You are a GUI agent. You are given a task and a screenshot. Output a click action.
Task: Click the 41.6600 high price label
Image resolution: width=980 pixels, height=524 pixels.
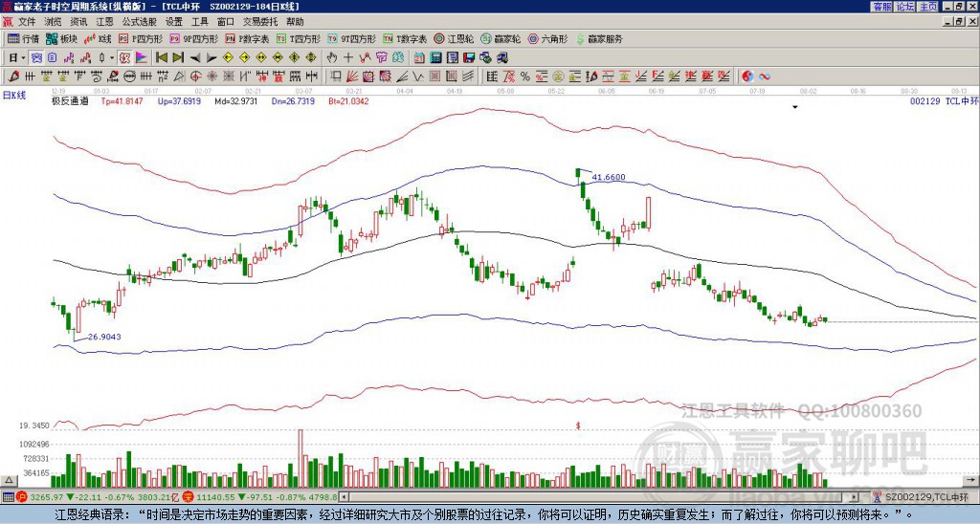(608, 177)
